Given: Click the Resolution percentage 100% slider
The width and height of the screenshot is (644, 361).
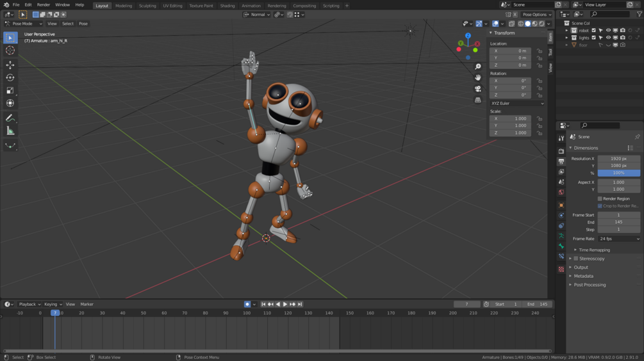Looking at the screenshot, I should point(619,173).
